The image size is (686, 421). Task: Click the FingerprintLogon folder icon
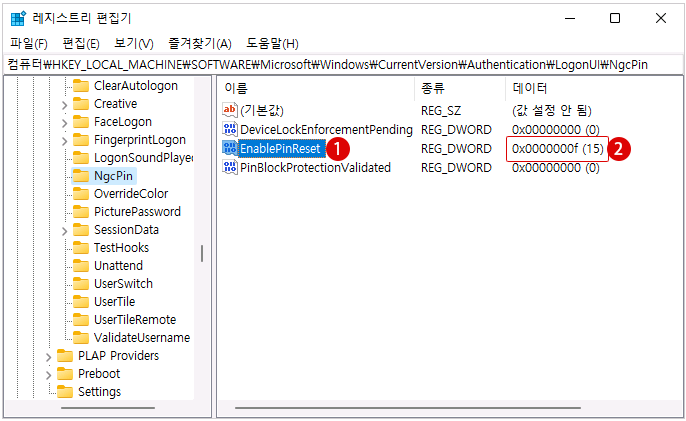pos(81,140)
